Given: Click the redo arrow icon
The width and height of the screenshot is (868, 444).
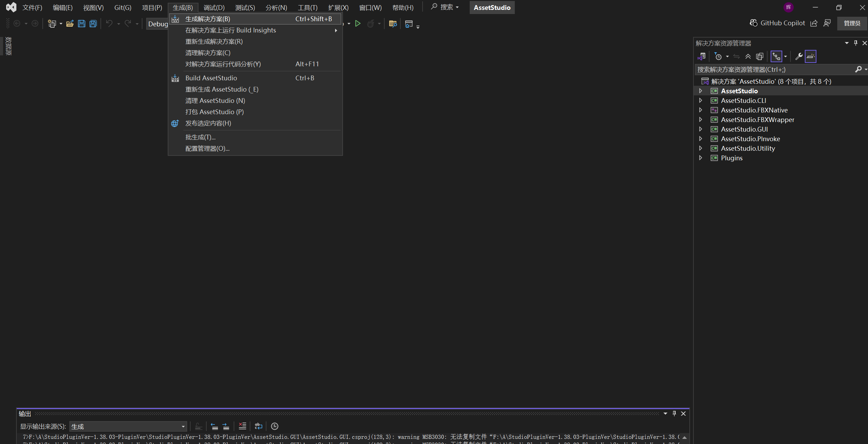Looking at the screenshot, I should [x=128, y=23].
